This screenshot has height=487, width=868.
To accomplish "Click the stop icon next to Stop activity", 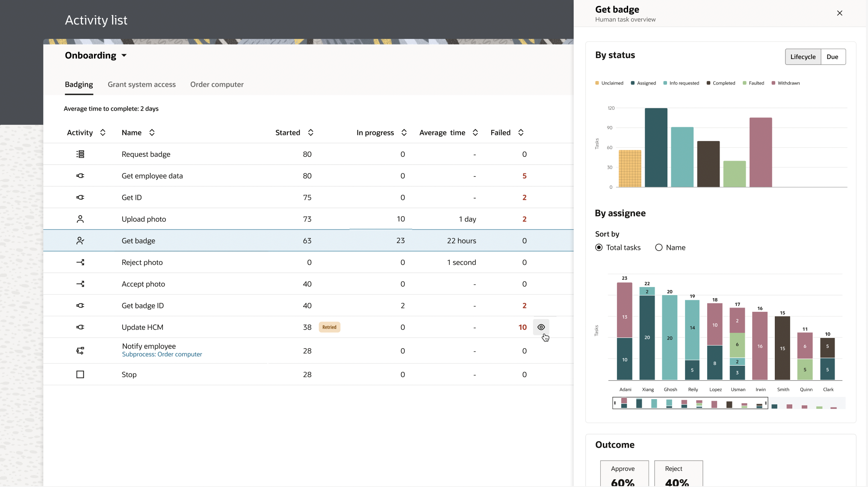I will 80,374.
